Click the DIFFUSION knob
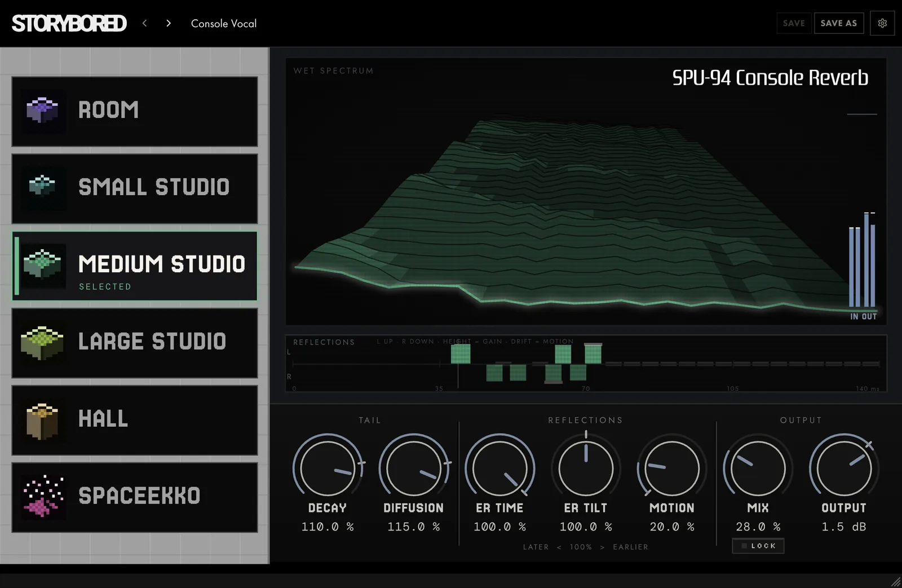902x588 pixels. click(x=414, y=468)
